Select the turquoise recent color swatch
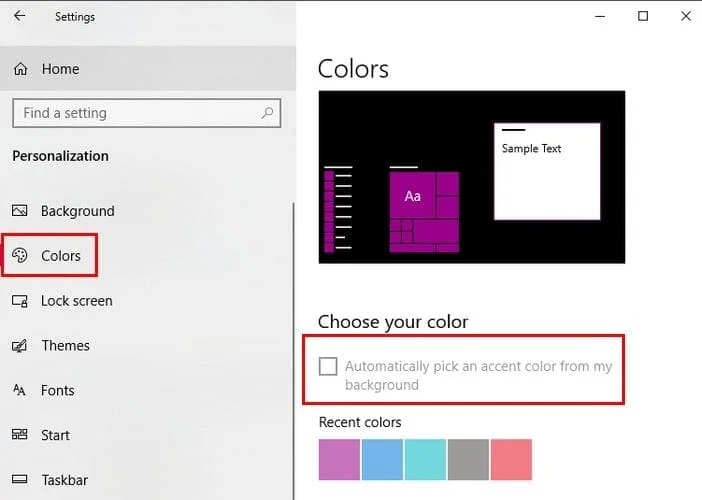 coord(425,460)
